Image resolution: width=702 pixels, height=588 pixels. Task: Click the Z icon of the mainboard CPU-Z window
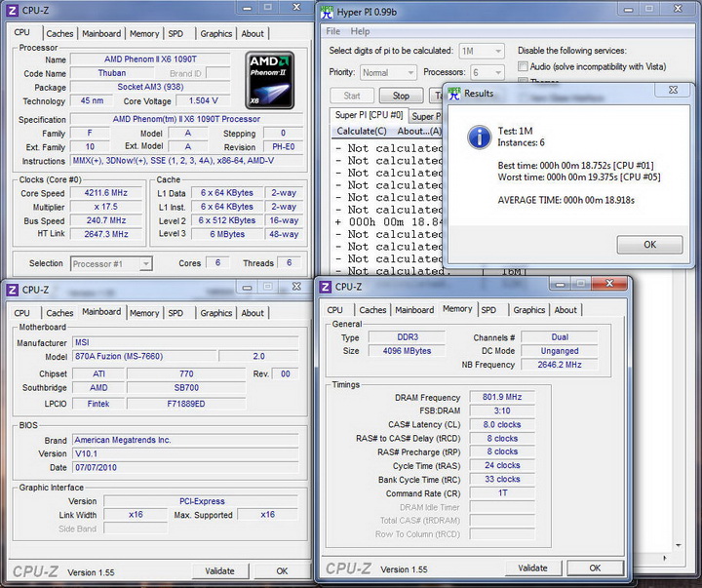coord(13,290)
